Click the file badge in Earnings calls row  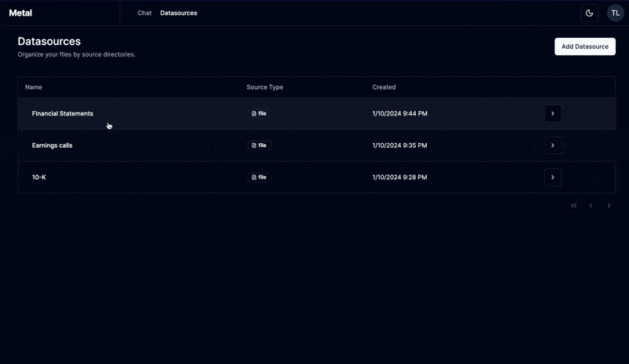(x=259, y=145)
